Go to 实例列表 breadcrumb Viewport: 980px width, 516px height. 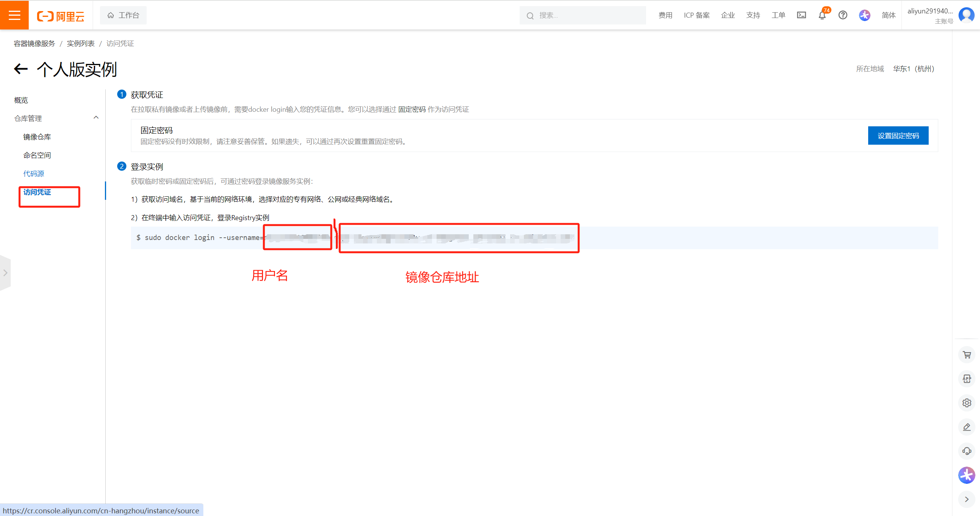click(81, 44)
